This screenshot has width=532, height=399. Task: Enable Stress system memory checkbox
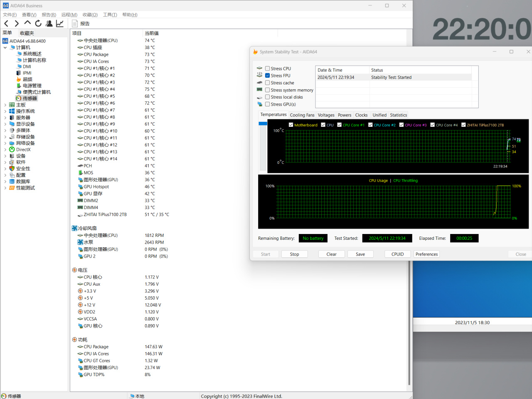pos(268,90)
